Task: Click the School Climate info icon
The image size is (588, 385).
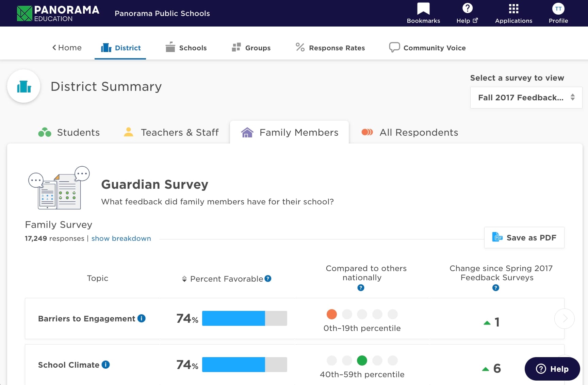Action: tap(106, 365)
